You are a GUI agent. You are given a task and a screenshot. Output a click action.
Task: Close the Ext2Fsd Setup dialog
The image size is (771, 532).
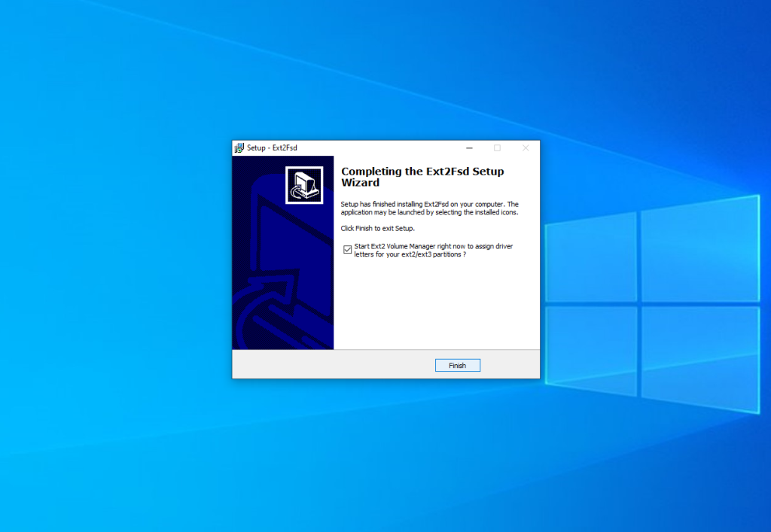tap(526, 148)
